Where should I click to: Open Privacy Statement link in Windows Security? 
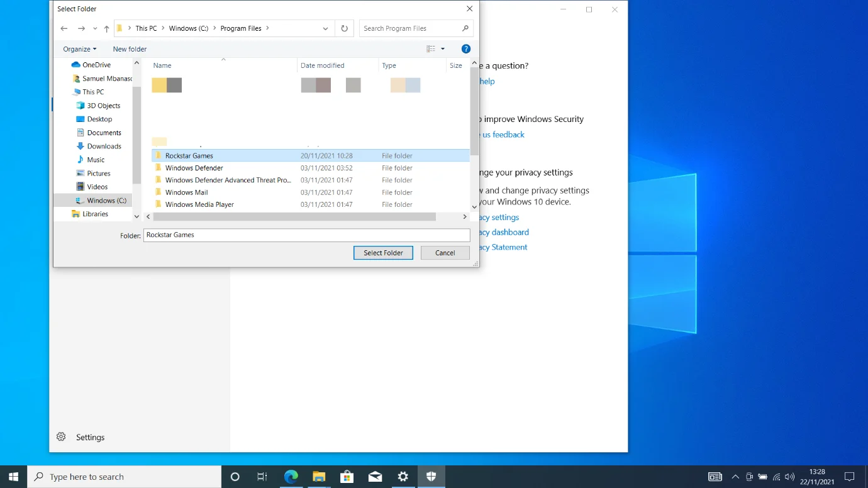(502, 247)
